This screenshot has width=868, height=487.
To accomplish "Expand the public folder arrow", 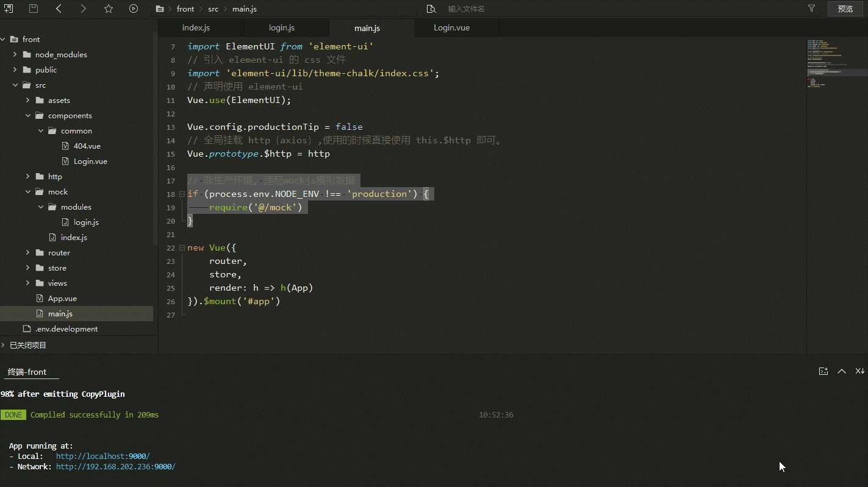I will coord(15,69).
